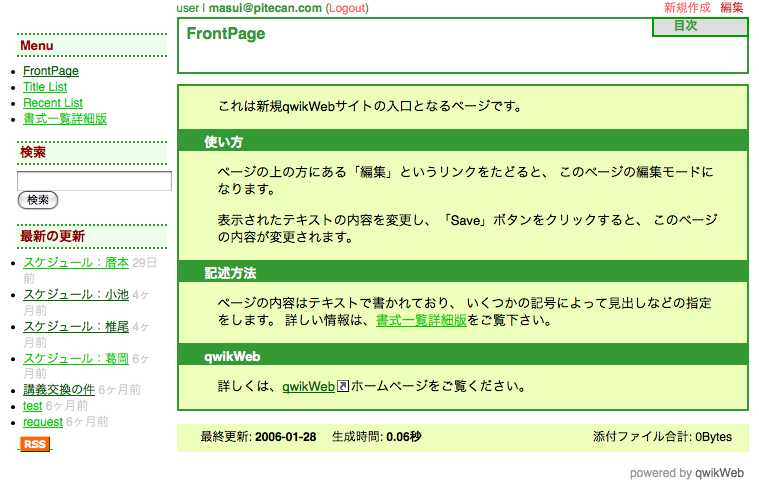The height and width of the screenshot is (484, 759).
Task: Click the 使い方 section heading
Action: [223, 142]
